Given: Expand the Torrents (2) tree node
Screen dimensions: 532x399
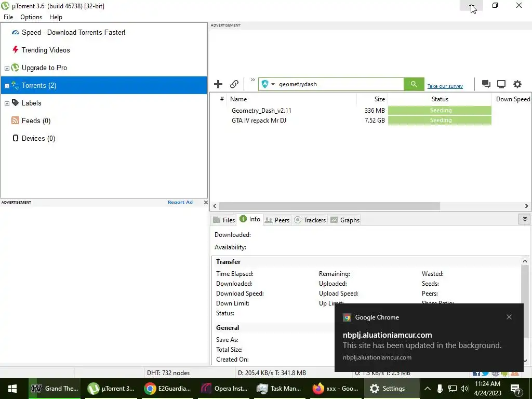Looking at the screenshot, I should [7, 86].
